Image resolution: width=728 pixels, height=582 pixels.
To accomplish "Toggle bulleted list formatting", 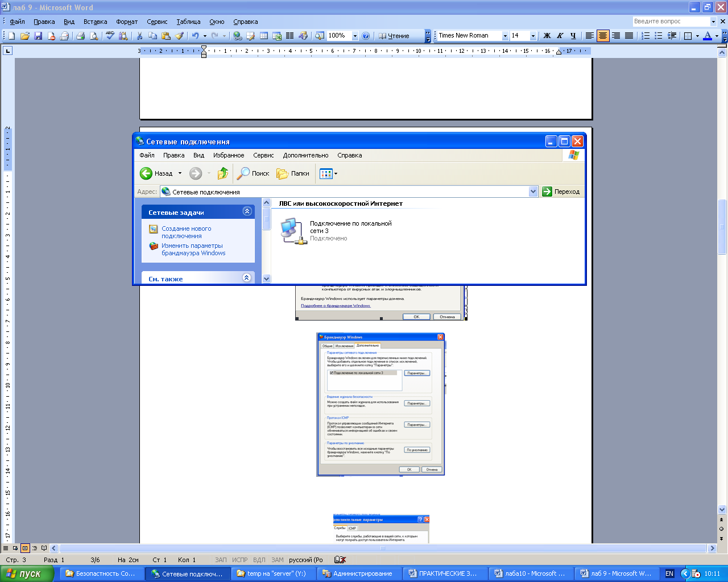I will [x=659, y=36].
